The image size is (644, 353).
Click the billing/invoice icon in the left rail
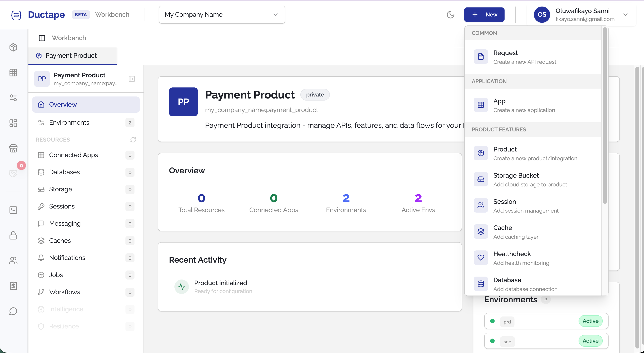13,286
